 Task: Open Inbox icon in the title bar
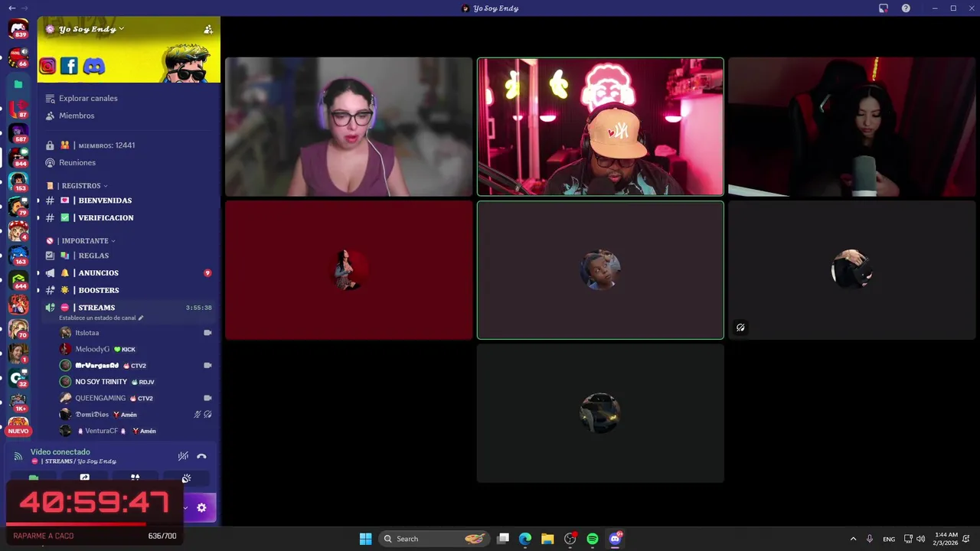point(884,8)
